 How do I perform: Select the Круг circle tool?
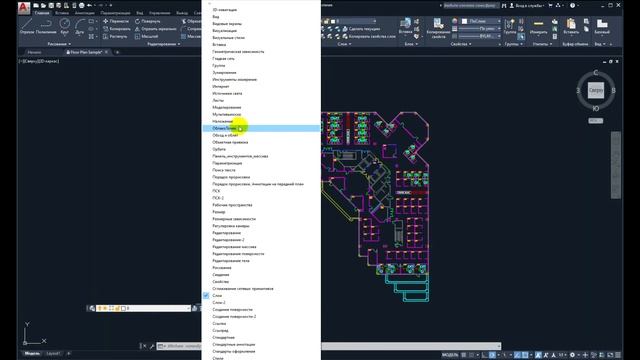coord(64,26)
